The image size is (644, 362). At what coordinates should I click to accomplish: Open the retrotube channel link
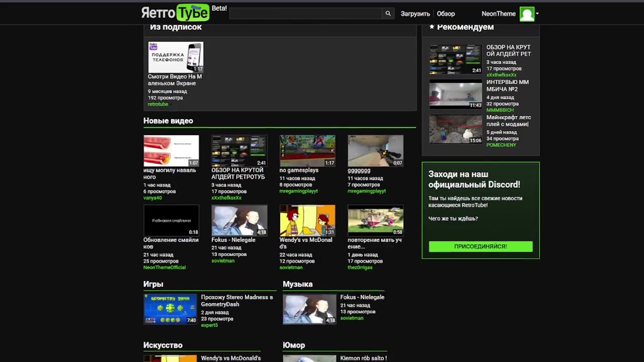tap(158, 104)
